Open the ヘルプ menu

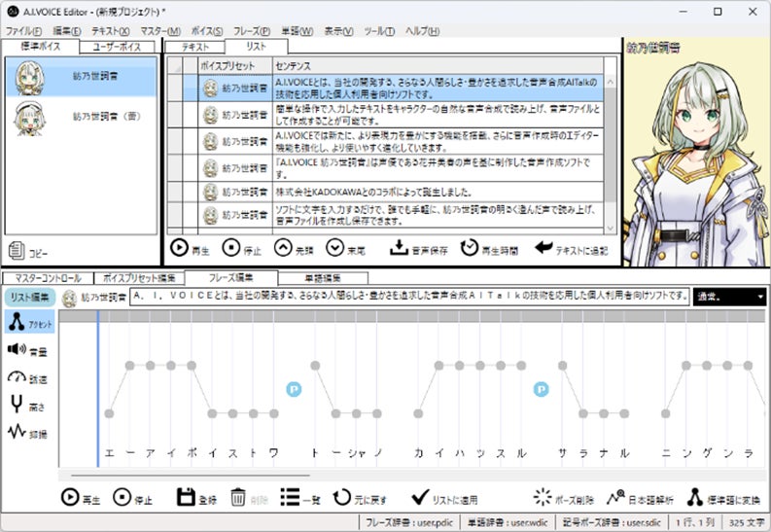(x=422, y=31)
